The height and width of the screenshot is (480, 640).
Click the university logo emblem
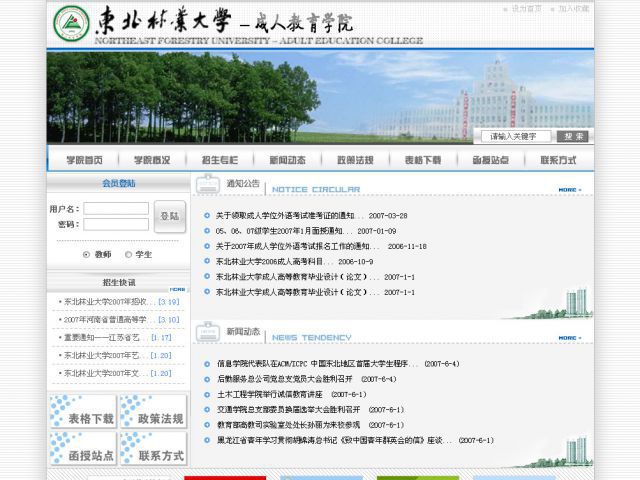(70, 22)
